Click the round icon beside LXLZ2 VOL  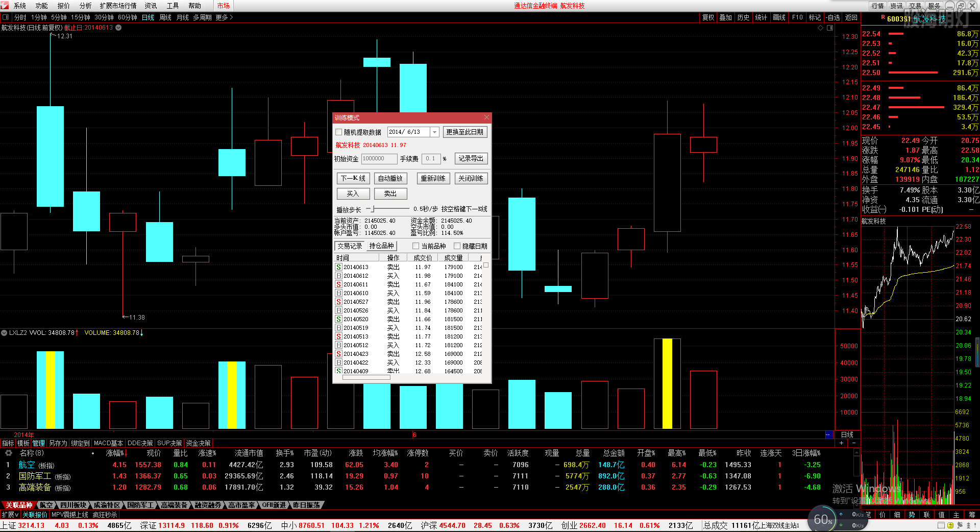[4, 332]
